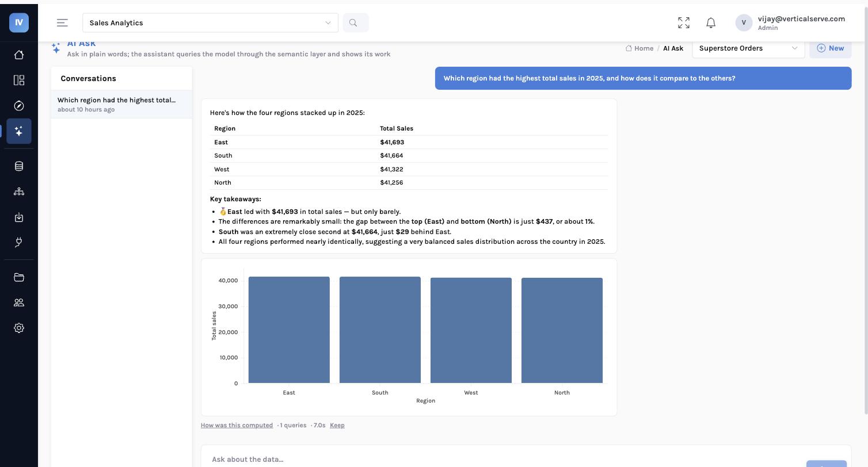Open the download inbox icon in sidebar
The image size is (868, 467).
pyautogui.click(x=19, y=217)
